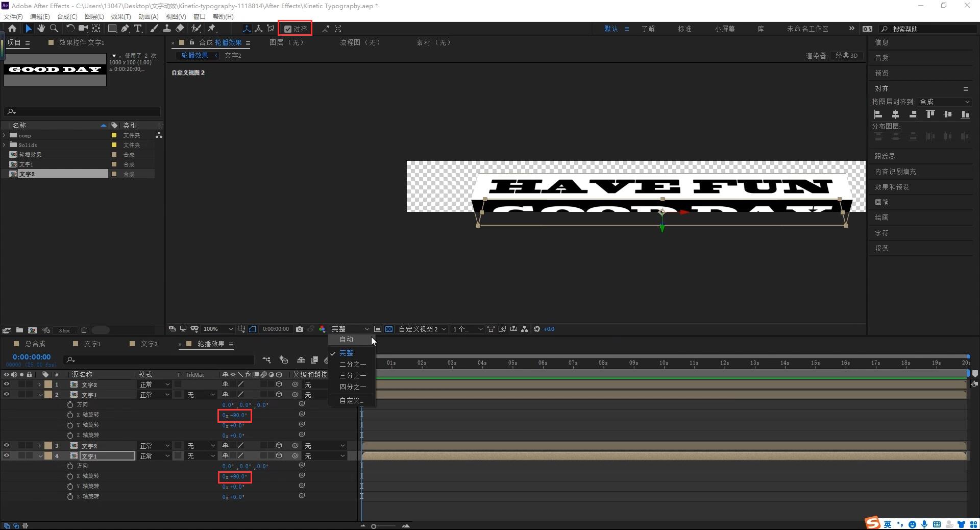This screenshot has height=530, width=980.
Task: Open the 效果和预设 panel
Action: (x=892, y=187)
